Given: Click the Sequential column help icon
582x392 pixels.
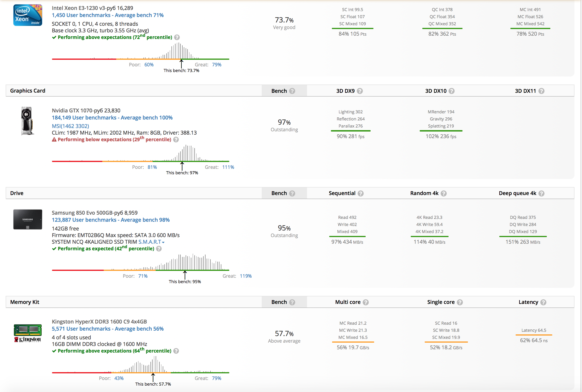Looking at the screenshot, I should click(360, 193).
